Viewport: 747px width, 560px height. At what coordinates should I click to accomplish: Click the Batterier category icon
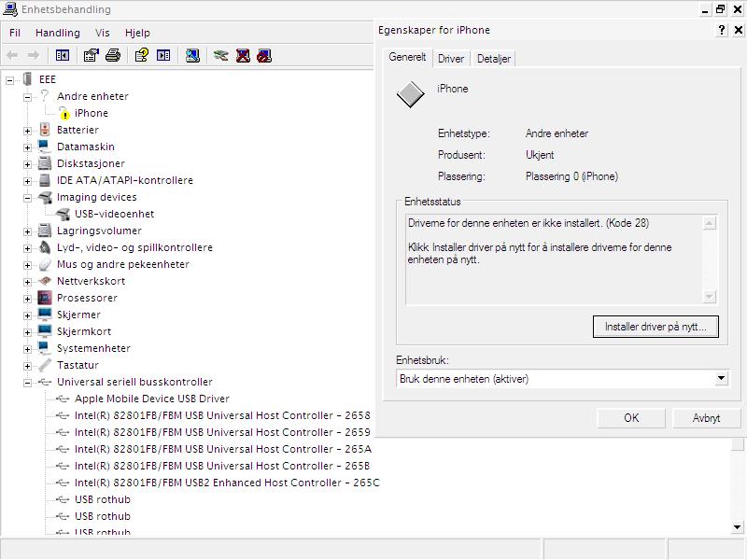[x=45, y=130]
